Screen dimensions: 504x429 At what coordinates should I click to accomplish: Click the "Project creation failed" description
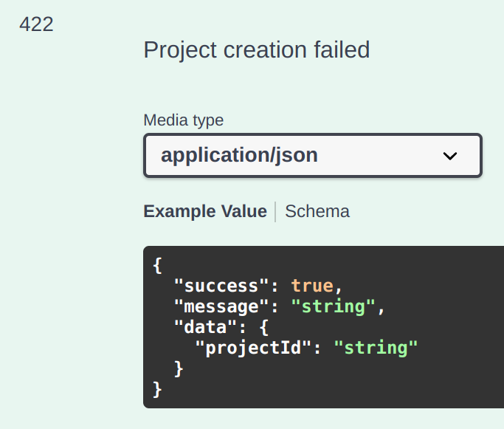[257, 50]
